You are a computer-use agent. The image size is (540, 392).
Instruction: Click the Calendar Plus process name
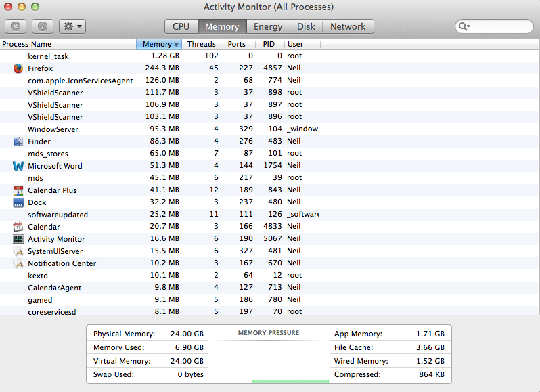pyautogui.click(x=52, y=190)
